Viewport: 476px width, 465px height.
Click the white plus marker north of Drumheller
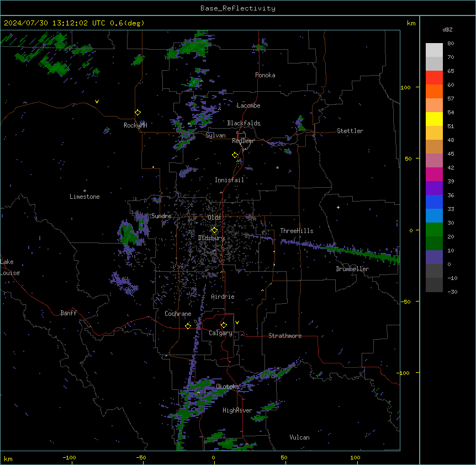tap(338, 207)
